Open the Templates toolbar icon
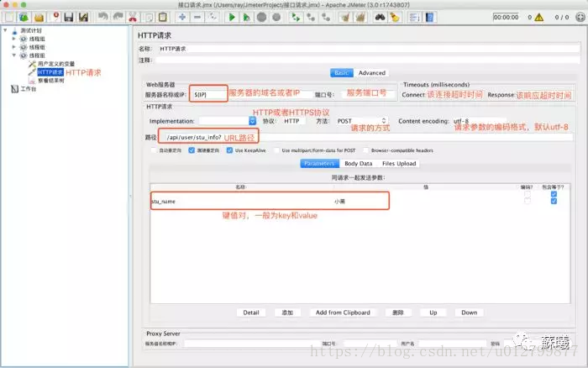Image resolution: width=588 pixels, height=368 pixels. [24, 18]
